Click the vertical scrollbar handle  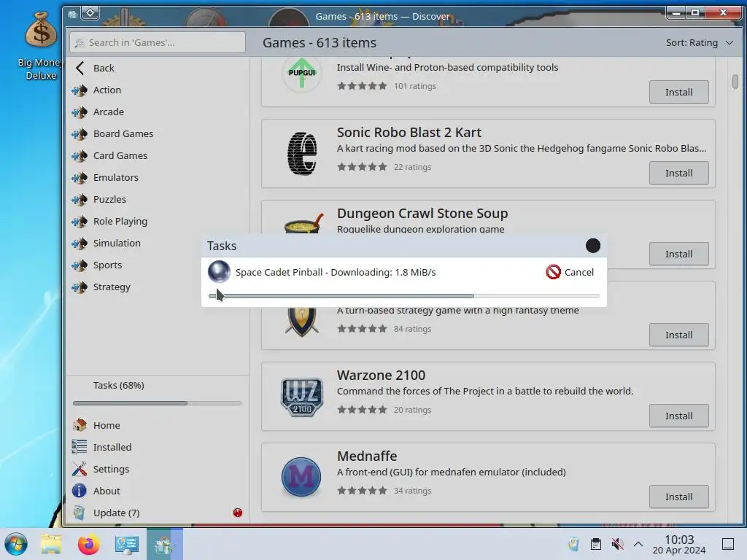(x=735, y=82)
